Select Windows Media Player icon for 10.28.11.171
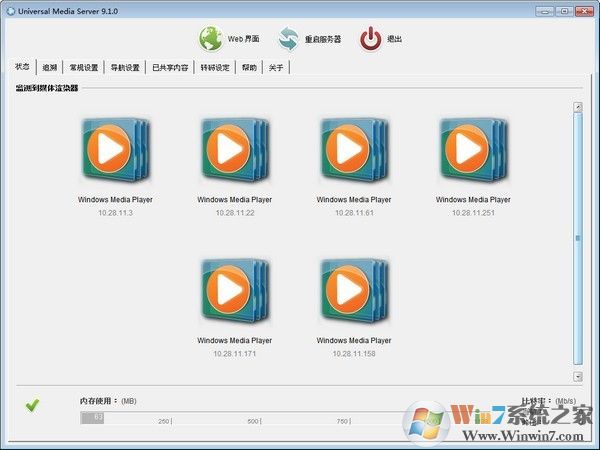Screen dimensions: 600x450 (x=235, y=290)
